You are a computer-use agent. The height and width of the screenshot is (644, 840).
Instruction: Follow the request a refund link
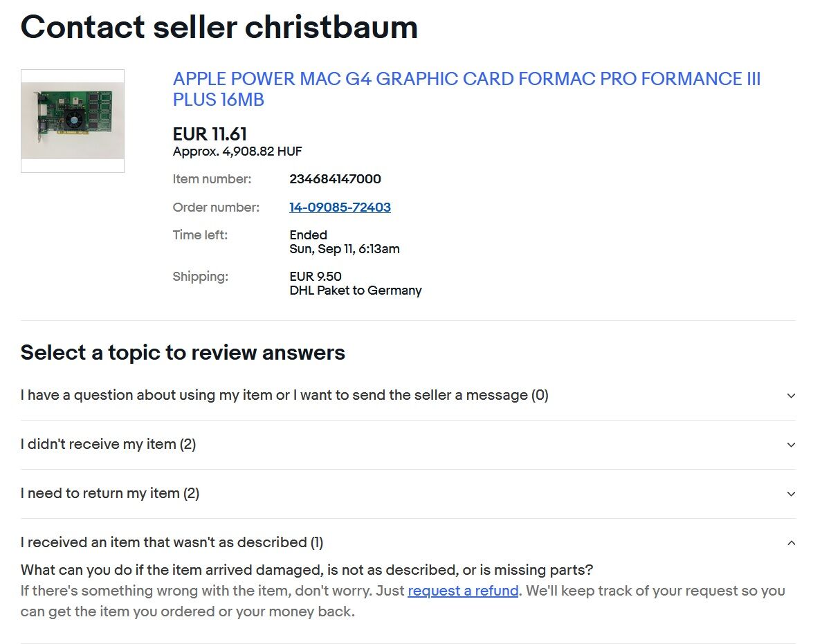(463, 591)
